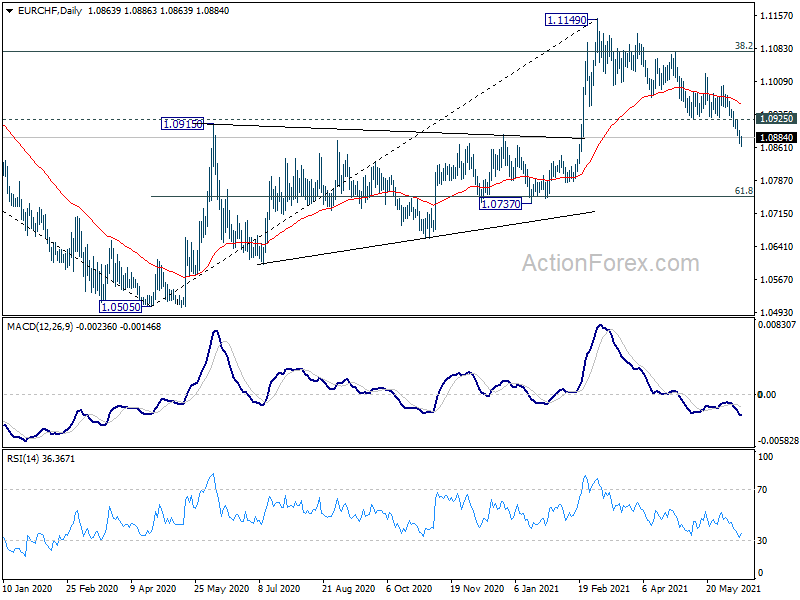This screenshot has height=600, width=800.
Task: Click the RSI(14) 36.3671 indicator label
Action: [41, 459]
